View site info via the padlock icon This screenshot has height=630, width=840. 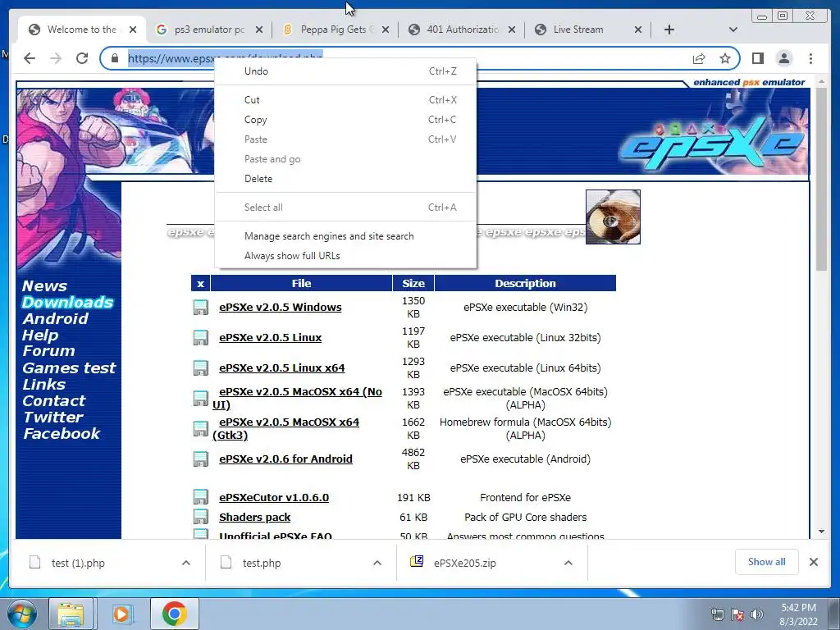coord(114,58)
